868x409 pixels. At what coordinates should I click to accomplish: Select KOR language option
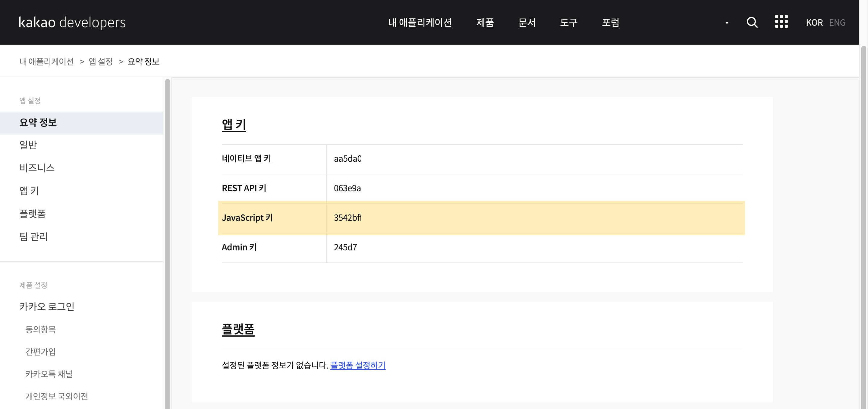point(814,23)
